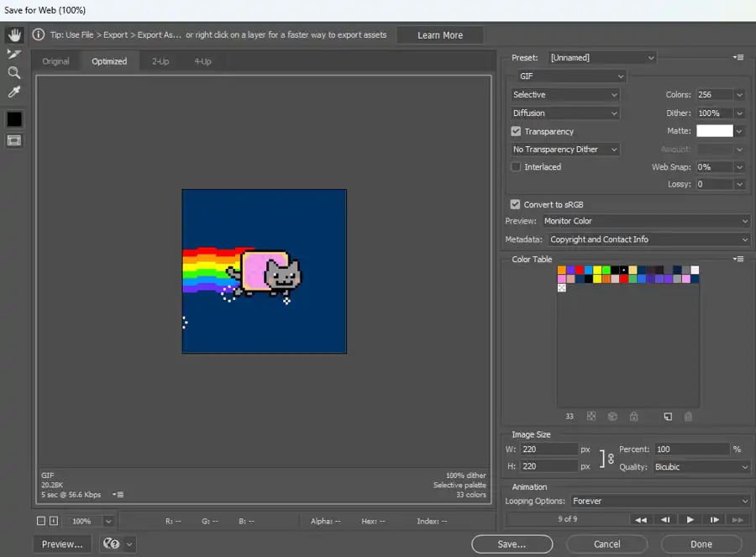Open the Quality Bicubic dropdown
The width and height of the screenshot is (756, 557).
(x=701, y=467)
